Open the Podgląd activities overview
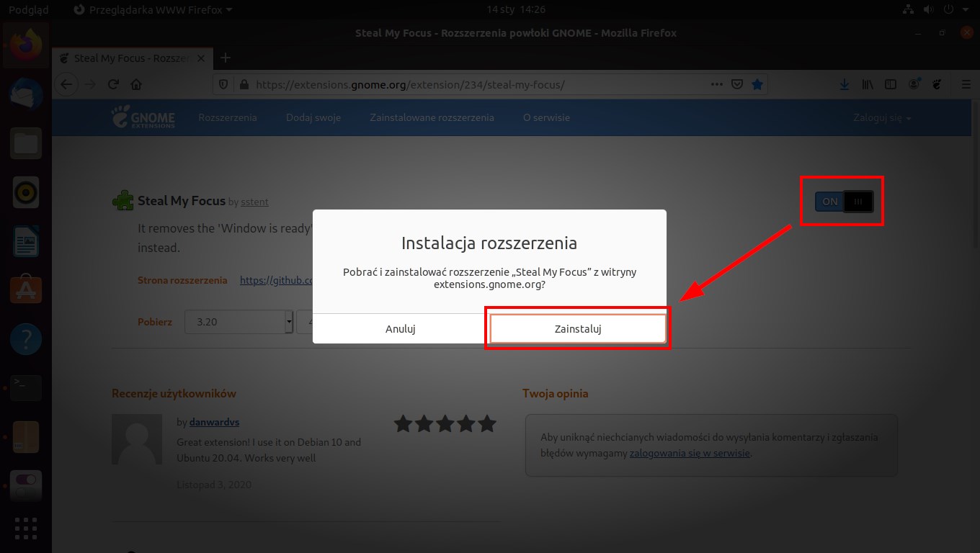This screenshot has height=553, width=980. [x=28, y=9]
